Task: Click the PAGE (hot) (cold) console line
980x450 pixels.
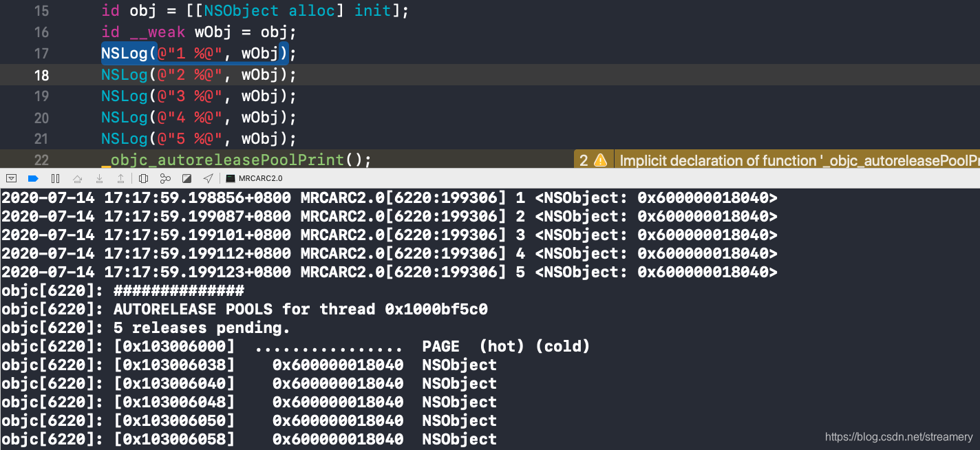Action: [296, 347]
